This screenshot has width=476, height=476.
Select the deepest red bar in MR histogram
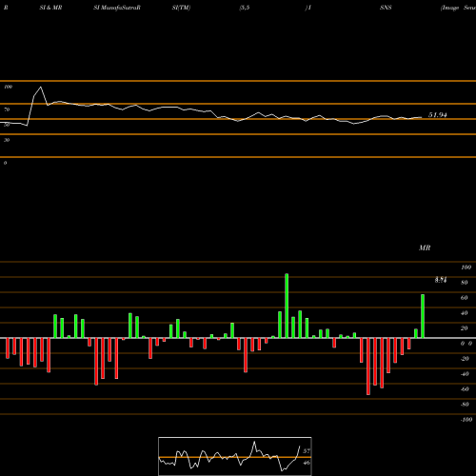pos(368,367)
